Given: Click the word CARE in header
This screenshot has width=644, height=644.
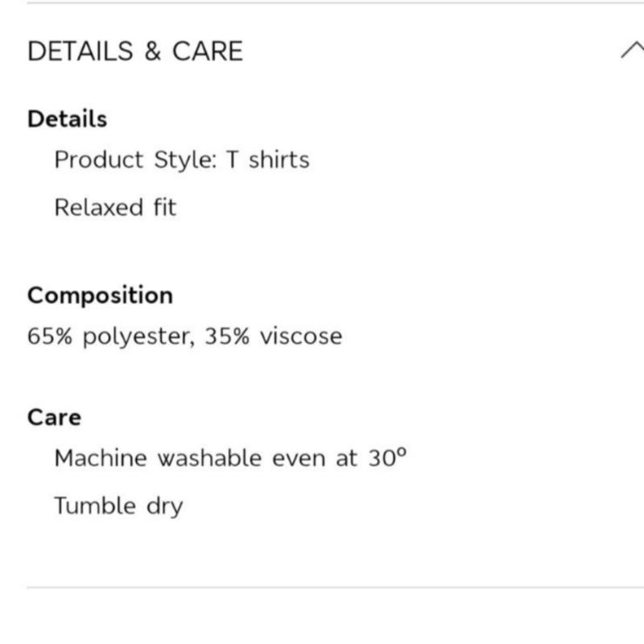Looking at the screenshot, I should click(208, 52).
